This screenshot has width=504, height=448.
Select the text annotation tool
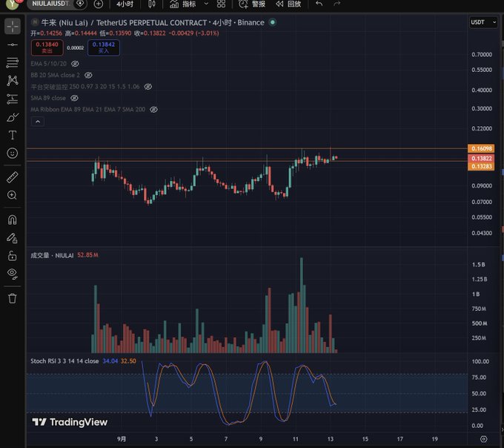(x=13, y=135)
